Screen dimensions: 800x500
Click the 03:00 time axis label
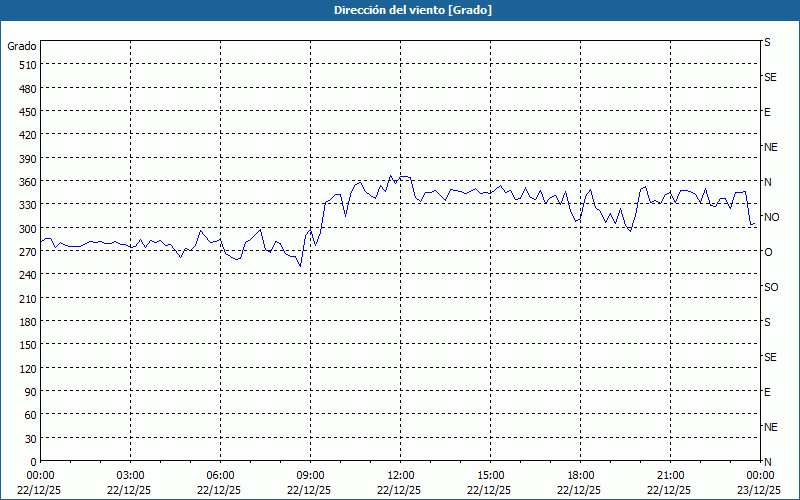(x=131, y=475)
